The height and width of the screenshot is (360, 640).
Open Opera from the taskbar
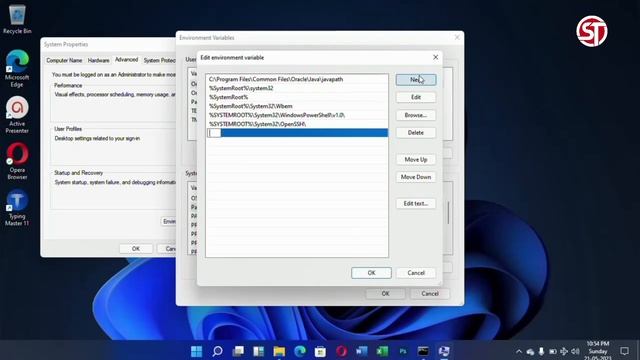[x=341, y=351]
